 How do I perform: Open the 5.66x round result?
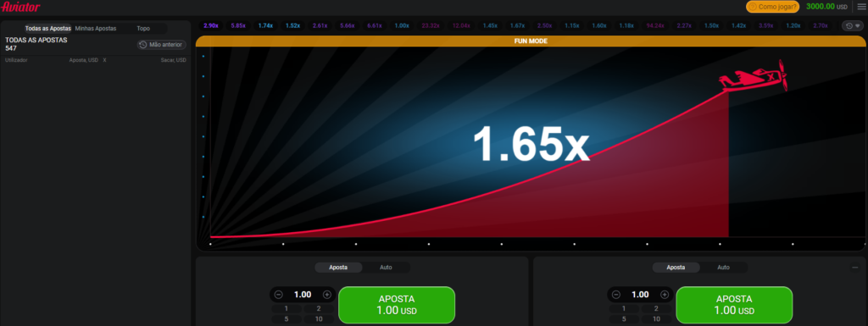pos(347,25)
